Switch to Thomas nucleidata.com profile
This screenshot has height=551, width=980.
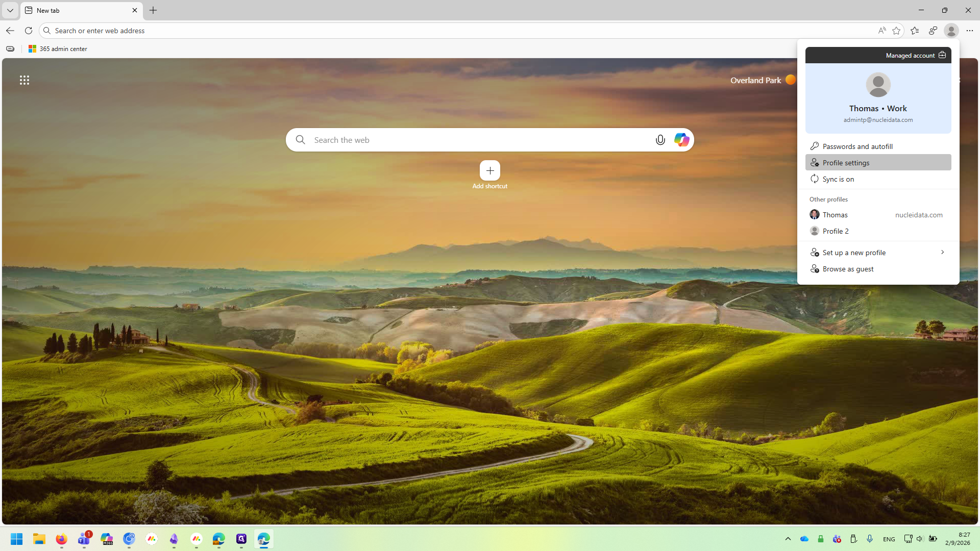click(x=878, y=215)
